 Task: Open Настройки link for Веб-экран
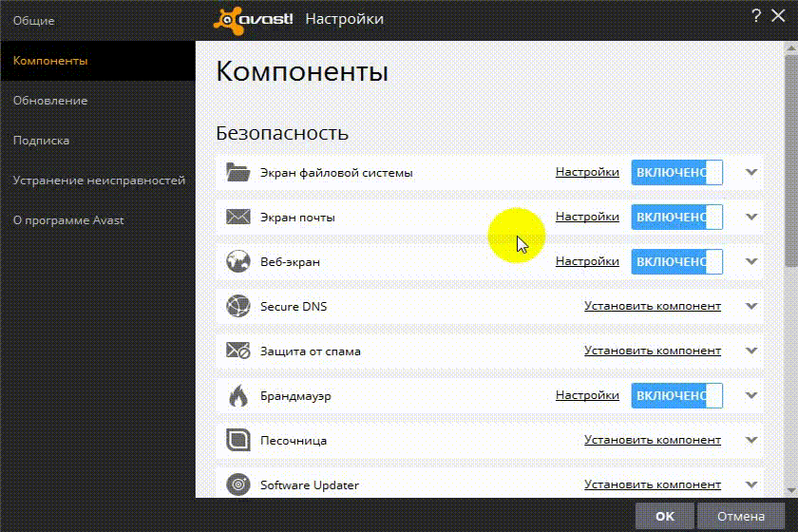click(x=587, y=261)
